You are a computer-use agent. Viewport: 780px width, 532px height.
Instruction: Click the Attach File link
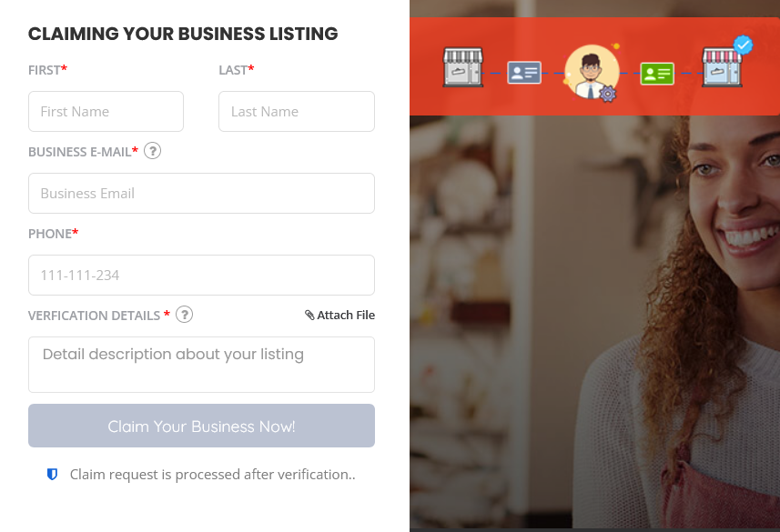coord(339,316)
